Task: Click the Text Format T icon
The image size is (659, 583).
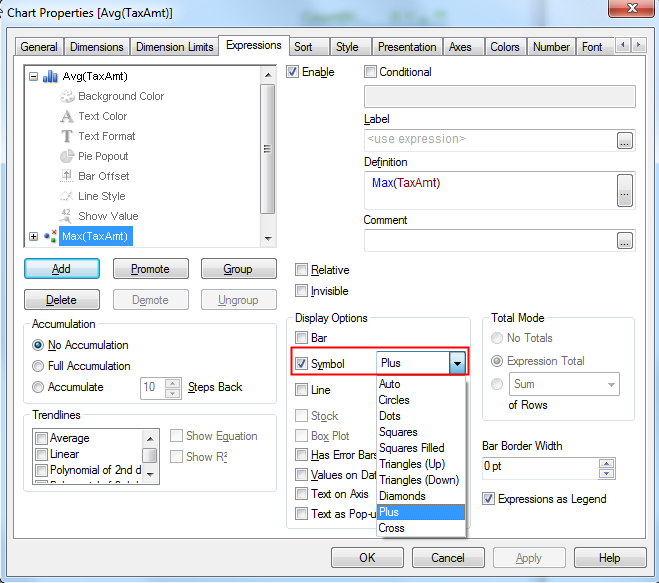Action: 66,136
